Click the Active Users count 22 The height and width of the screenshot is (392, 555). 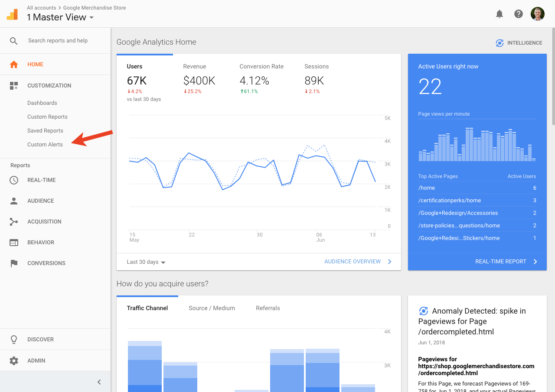pyautogui.click(x=430, y=87)
